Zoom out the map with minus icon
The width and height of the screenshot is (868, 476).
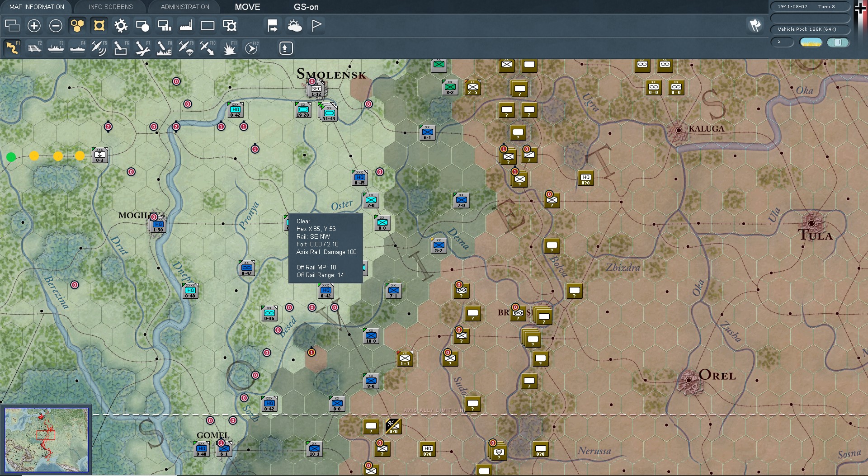[56, 26]
